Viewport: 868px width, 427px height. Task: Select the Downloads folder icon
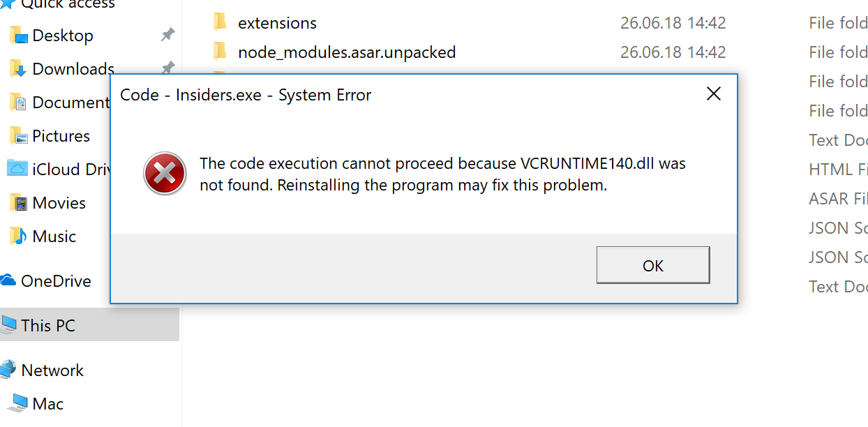coord(18,68)
